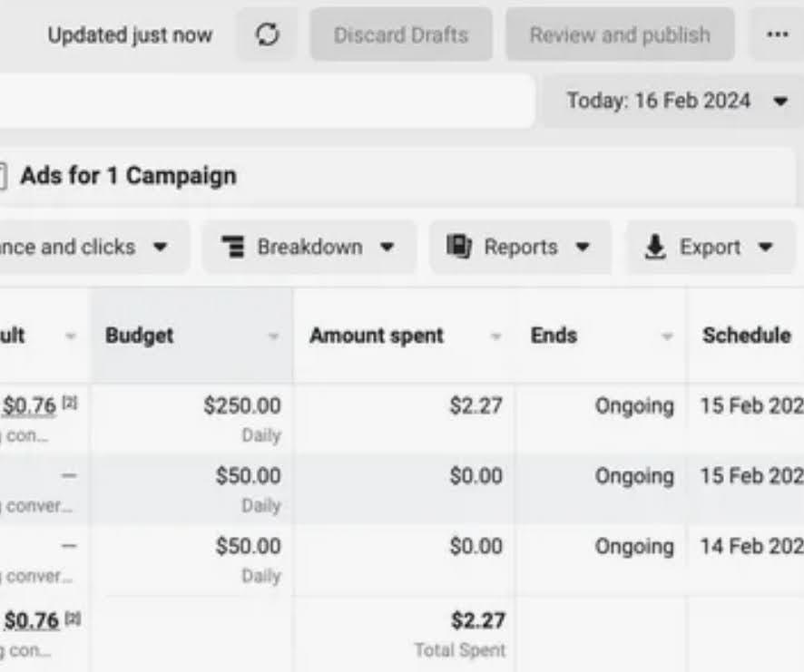Click the Reports document icon
Screen dimensions: 804x672
(x=459, y=247)
